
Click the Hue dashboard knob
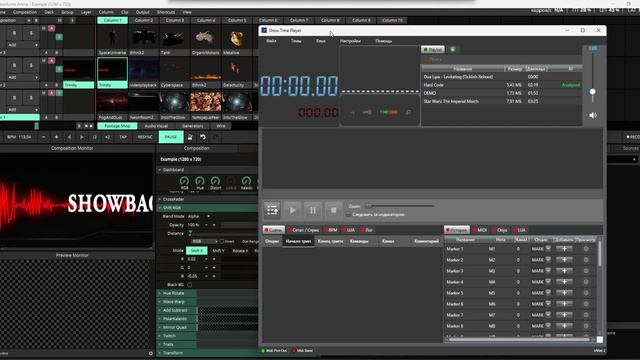(x=200, y=181)
